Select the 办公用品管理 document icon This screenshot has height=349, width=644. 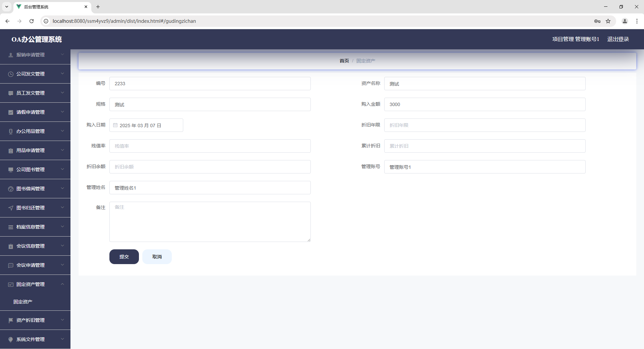10,131
